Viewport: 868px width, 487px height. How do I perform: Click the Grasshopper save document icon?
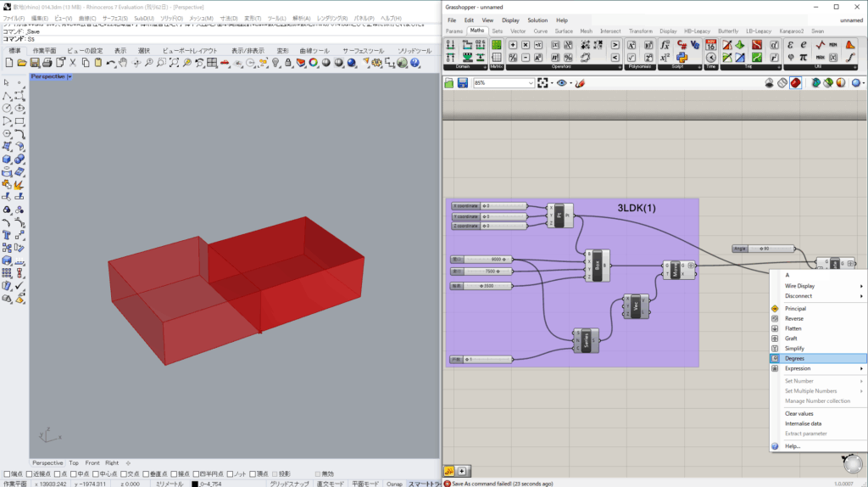point(463,83)
